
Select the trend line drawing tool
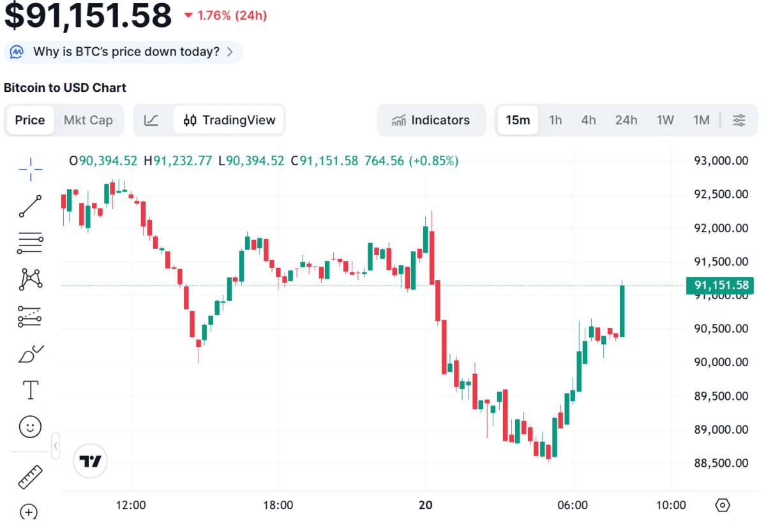pos(30,206)
